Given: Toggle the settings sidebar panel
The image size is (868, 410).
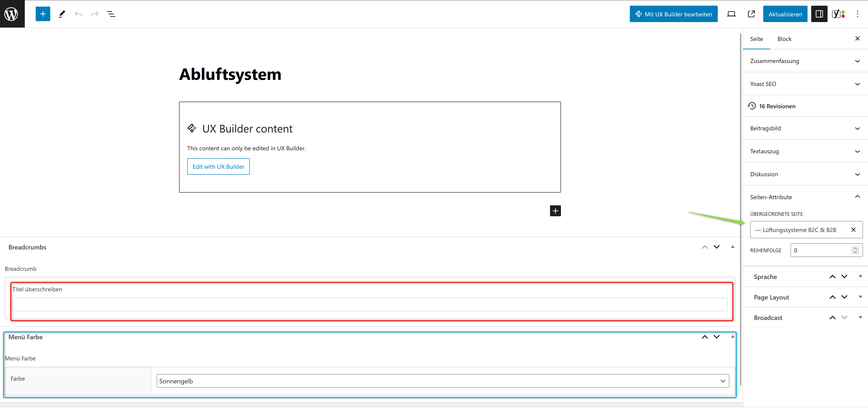Looking at the screenshot, I should pos(819,14).
